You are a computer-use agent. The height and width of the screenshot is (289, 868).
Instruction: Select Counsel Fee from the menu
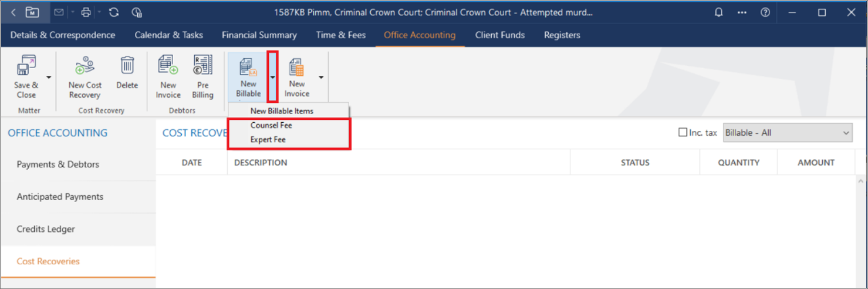(271, 125)
